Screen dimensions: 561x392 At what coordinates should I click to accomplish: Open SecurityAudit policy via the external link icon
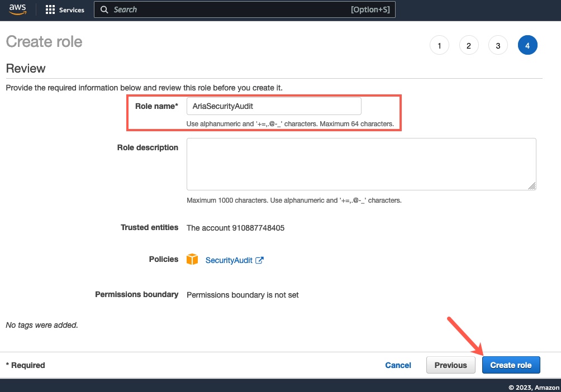pos(259,259)
